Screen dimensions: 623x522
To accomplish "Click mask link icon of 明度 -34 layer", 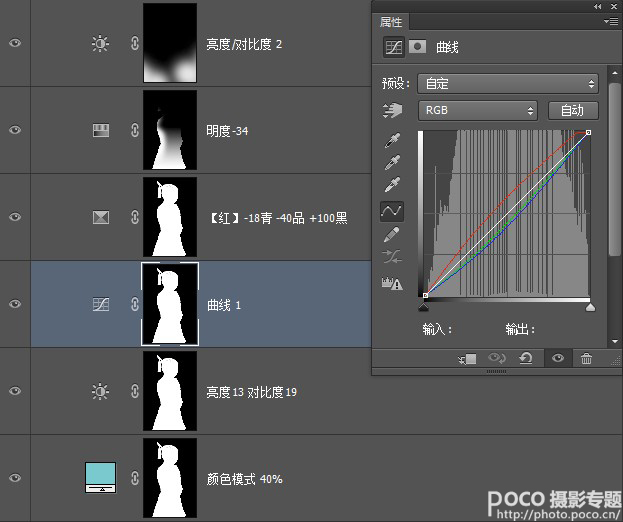I will coord(135,130).
